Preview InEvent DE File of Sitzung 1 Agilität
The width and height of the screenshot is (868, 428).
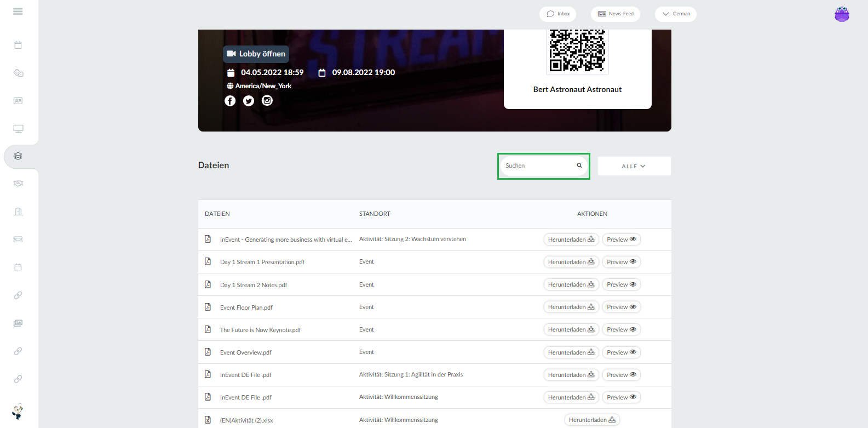[622, 375]
